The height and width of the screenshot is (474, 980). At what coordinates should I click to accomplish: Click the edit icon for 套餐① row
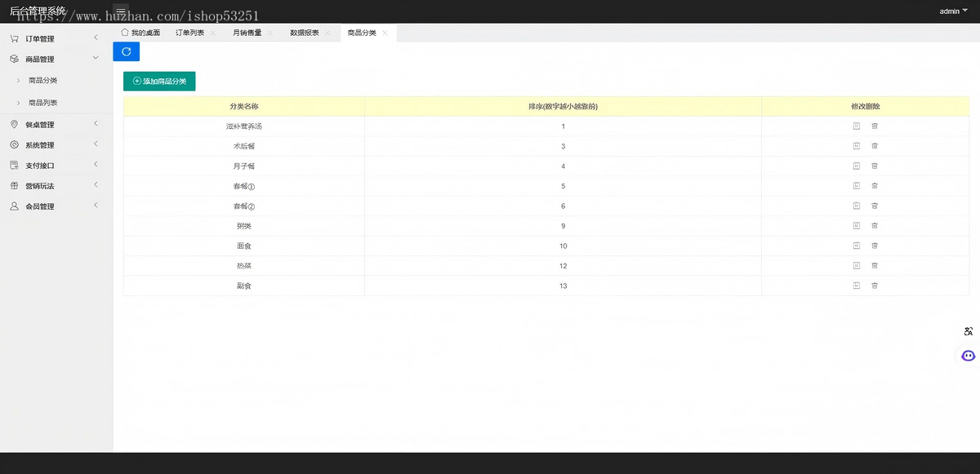[857, 186]
